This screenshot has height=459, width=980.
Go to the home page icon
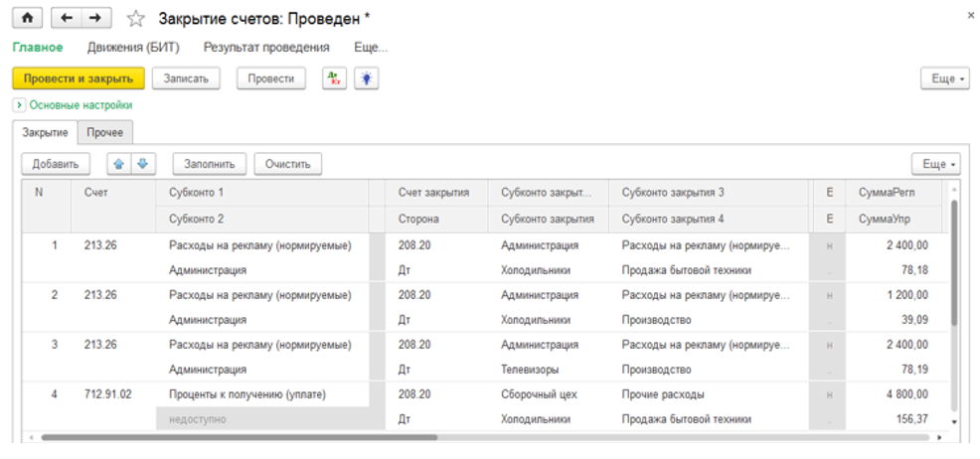pyautogui.click(x=26, y=17)
